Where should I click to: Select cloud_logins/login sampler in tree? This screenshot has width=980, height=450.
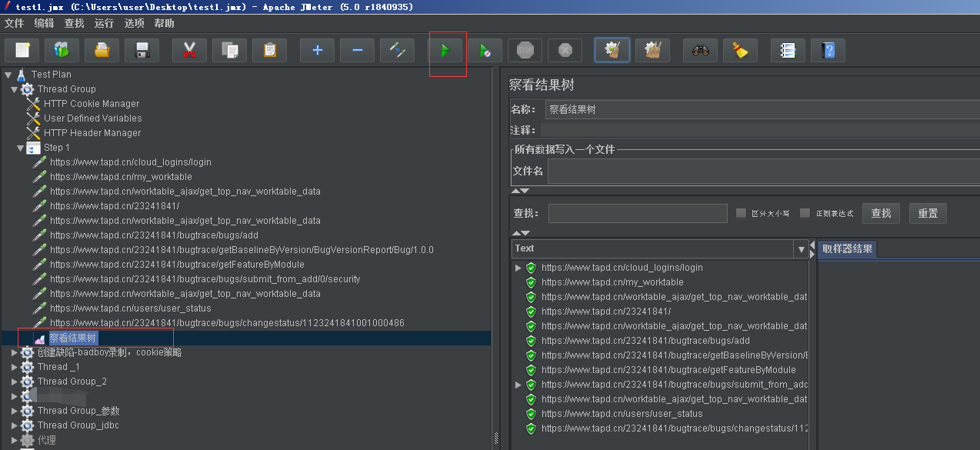(x=130, y=162)
